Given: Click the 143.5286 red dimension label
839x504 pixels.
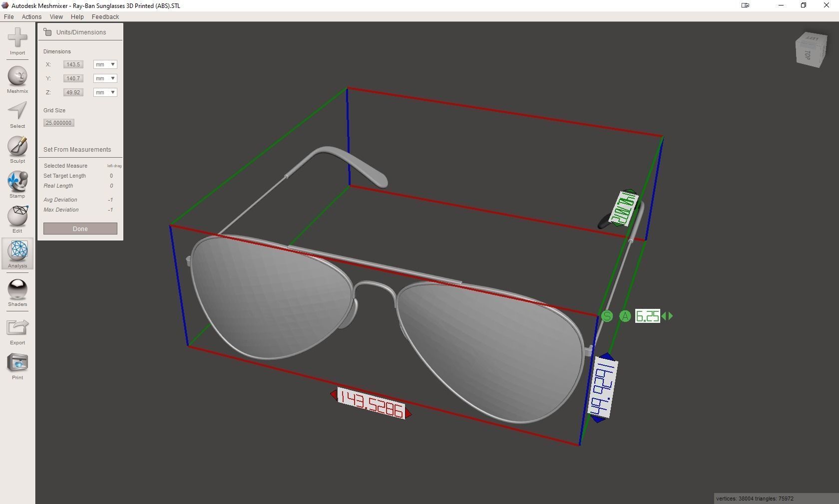Looking at the screenshot, I should 371,403.
